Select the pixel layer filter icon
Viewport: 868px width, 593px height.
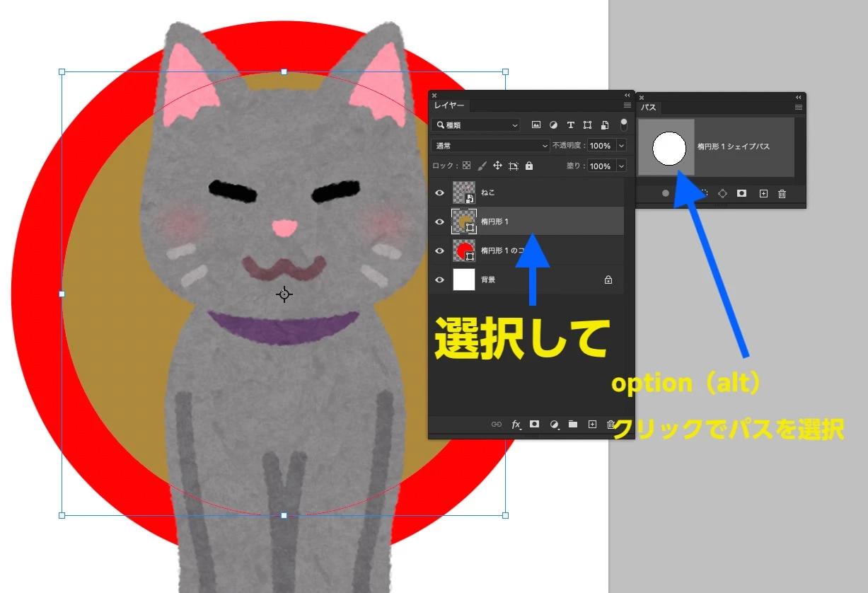click(536, 125)
